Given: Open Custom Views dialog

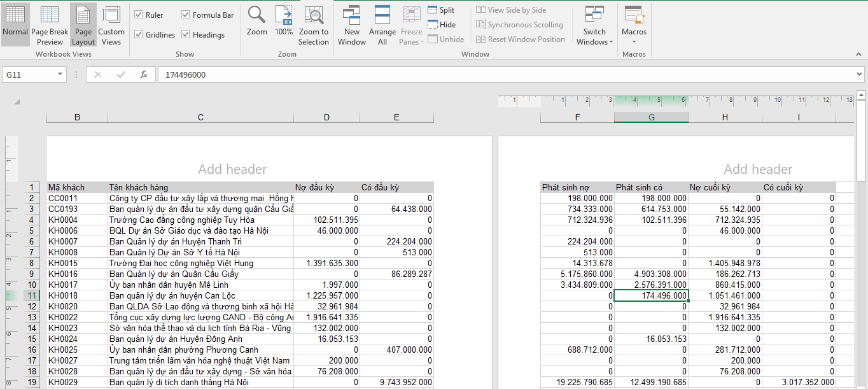Looking at the screenshot, I should [111, 24].
